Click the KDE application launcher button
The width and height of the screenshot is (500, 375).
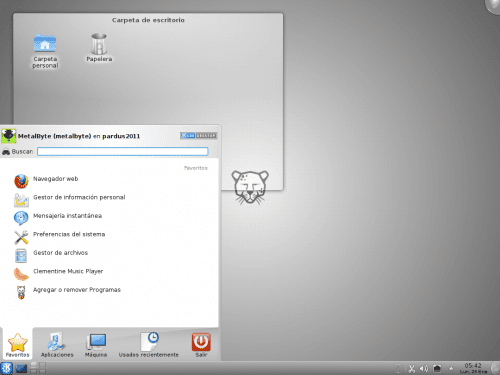pos(6,368)
